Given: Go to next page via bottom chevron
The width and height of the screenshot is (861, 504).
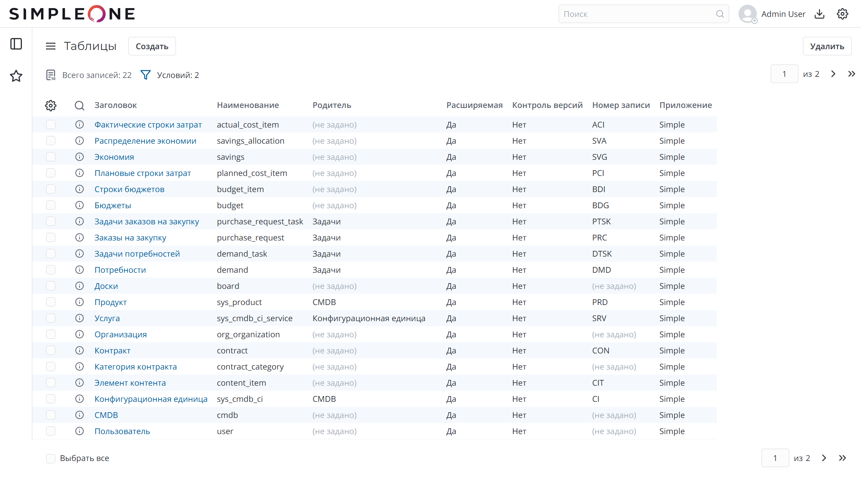Looking at the screenshot, I should (824, 458).
